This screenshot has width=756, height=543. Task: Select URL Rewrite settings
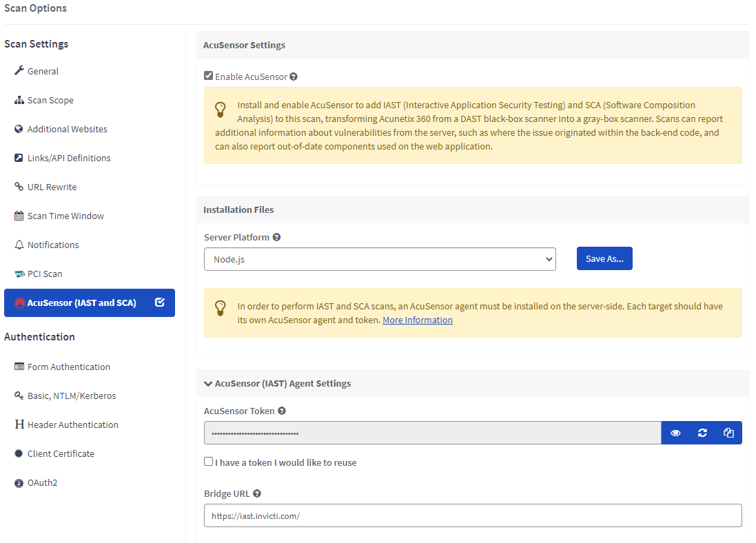coord(52,187)
